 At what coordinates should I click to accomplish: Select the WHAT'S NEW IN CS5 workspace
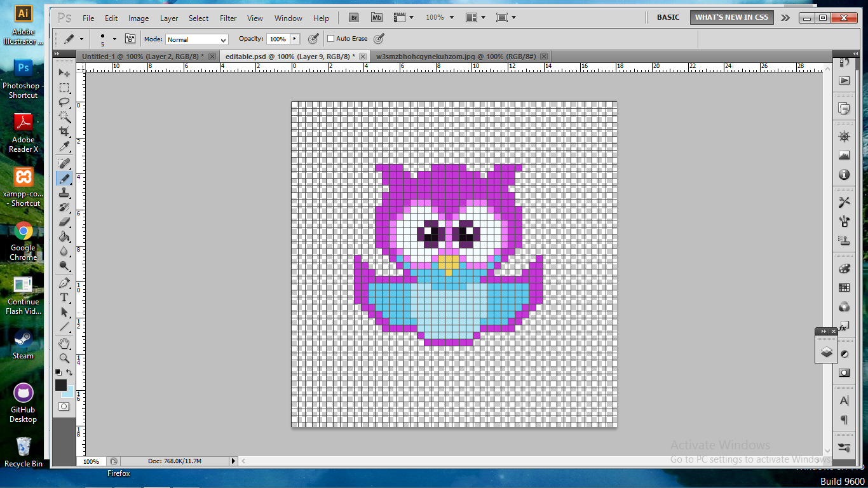pyautogui.click(x=731, y=18)
